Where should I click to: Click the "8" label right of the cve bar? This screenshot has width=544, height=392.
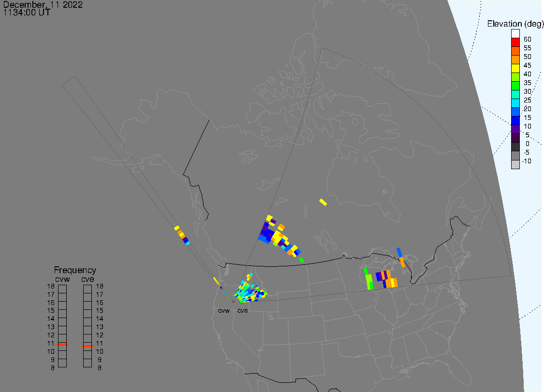click(100, 368)
